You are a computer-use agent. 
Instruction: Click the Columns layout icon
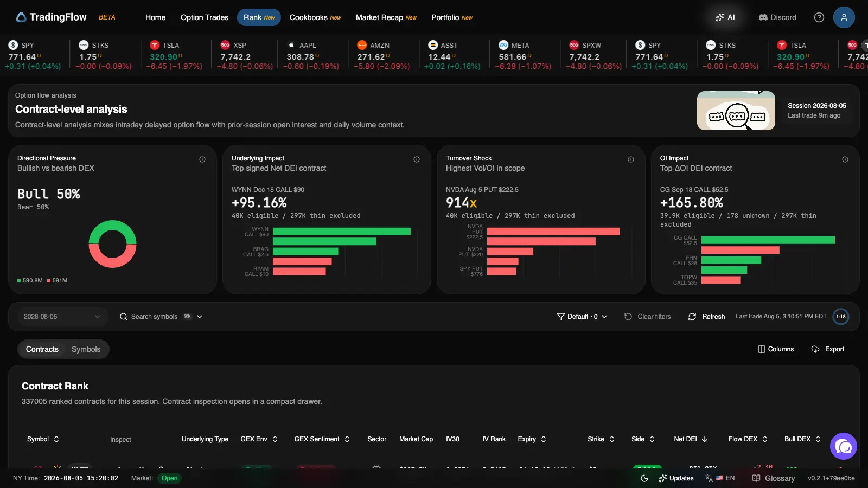[762, 349]
